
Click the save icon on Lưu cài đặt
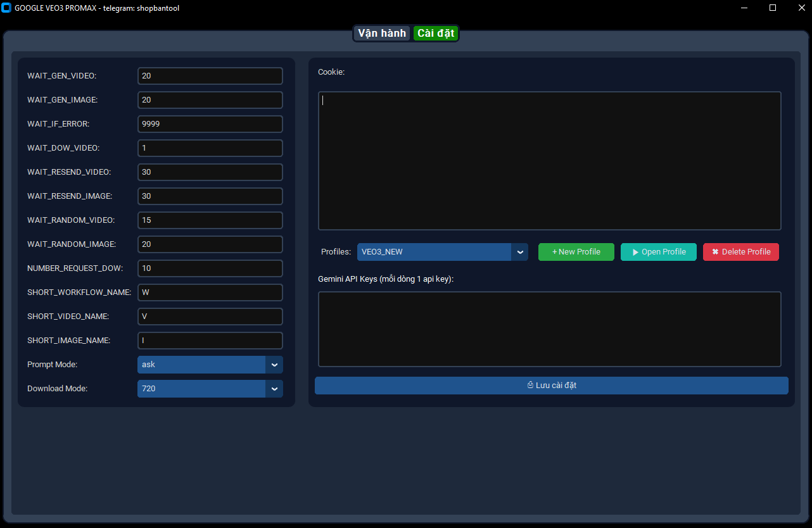point(530,385)
